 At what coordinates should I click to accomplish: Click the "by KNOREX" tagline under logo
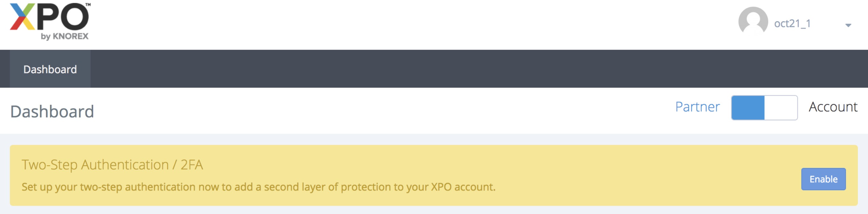coord(65,36)
